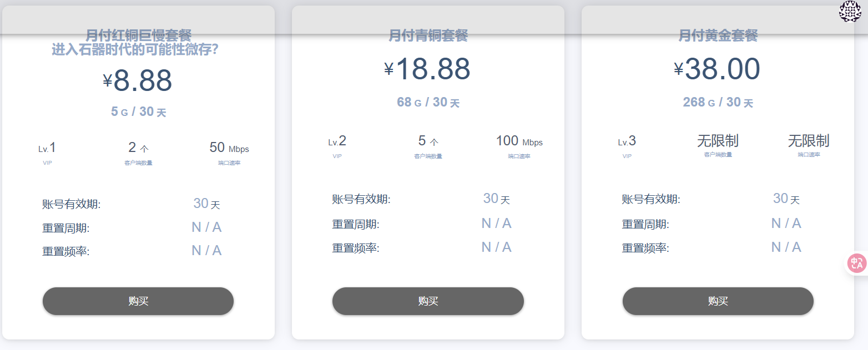
Task: Select the 月付青铜套餐 heading
Action: click(428, 36)
